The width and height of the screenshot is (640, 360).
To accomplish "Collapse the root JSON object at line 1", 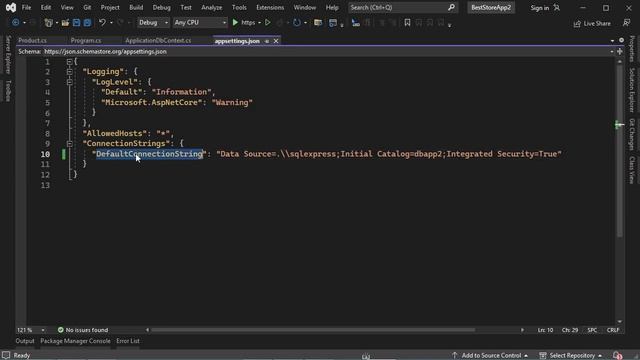I will [x=69, y=62].
